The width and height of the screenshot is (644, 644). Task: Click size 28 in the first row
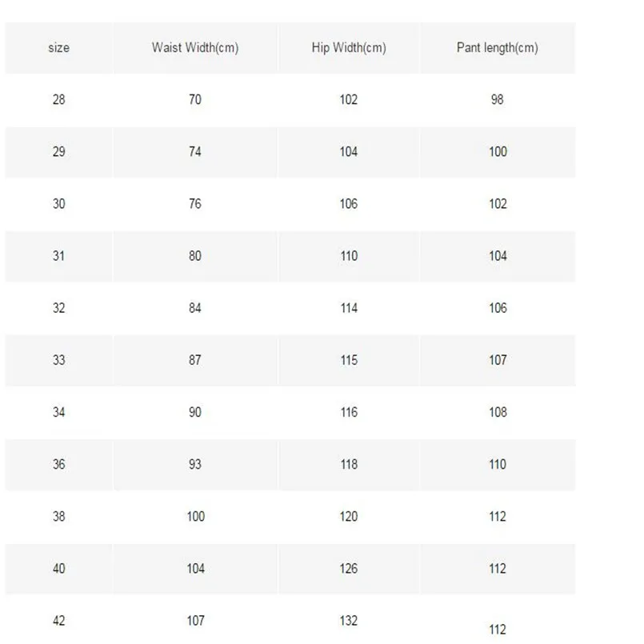click(58, 99)
